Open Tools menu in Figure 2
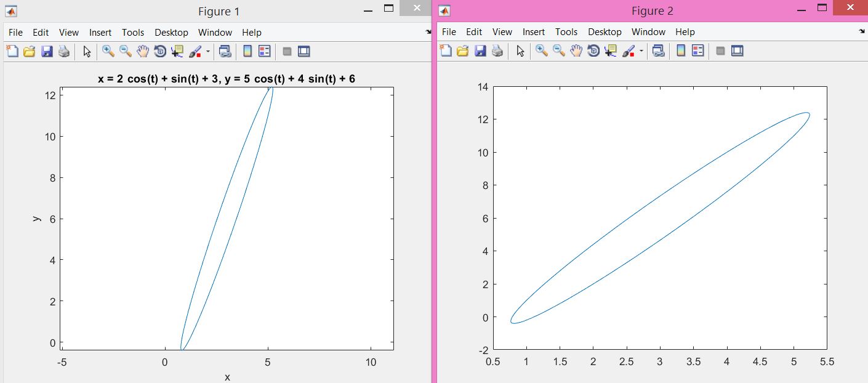868x383 pixels. point(566,31)
